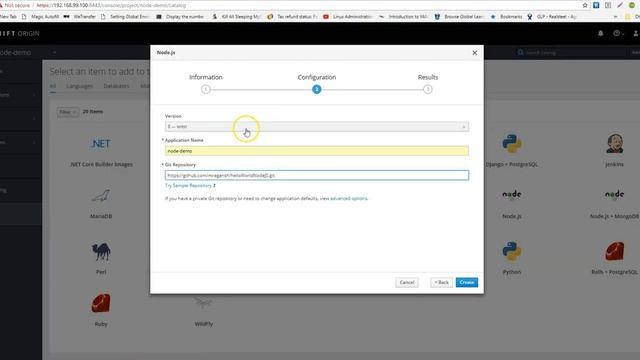The height and width of the screenshot is (360, 640).
Task: Open the Kill All Sleeping MySQL bookmark
Action: coord(237,17)
